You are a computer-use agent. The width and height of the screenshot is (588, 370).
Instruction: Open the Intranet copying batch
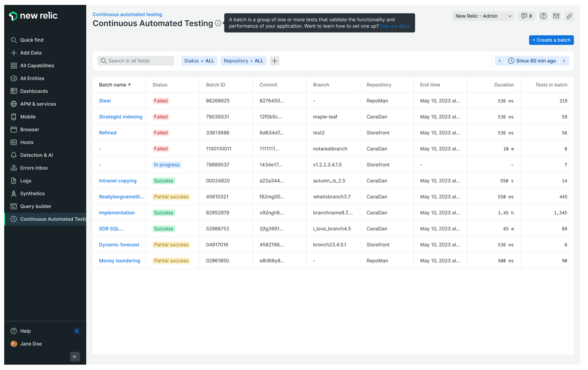point(117,181)
